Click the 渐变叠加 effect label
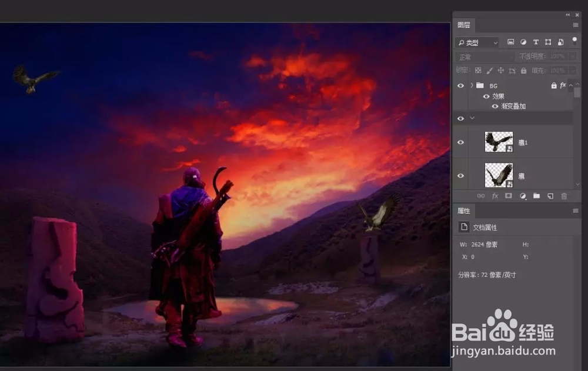The width and height of the screenshot is (588, 371). click(x=513, y=106)
